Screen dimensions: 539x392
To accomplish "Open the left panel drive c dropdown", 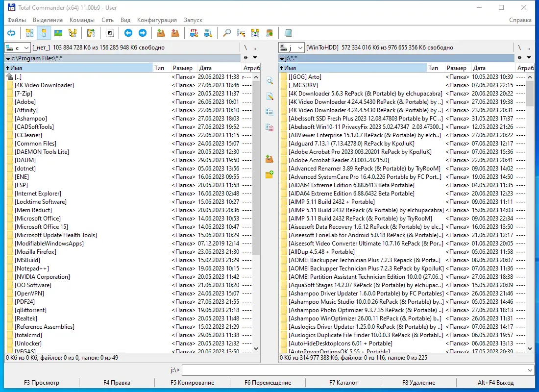I will click(17, 48).
